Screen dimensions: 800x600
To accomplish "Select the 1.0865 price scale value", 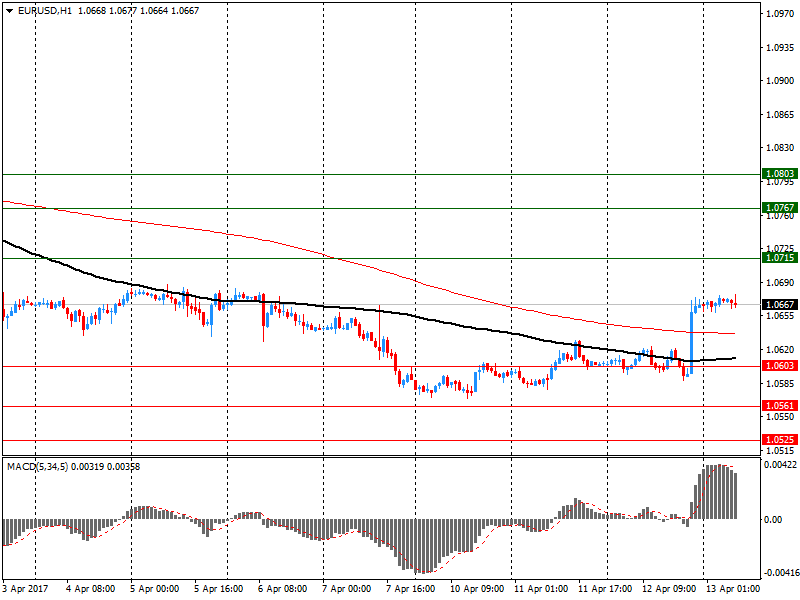I will tap(780, 114).
